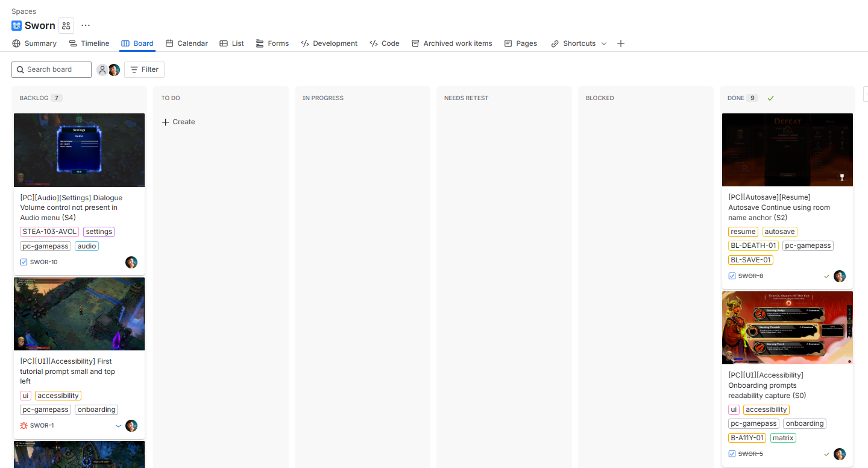Click the green checkmark on Done column
Image resolution: width=868 pixels, height=468 pixels.
pos(770,98)
